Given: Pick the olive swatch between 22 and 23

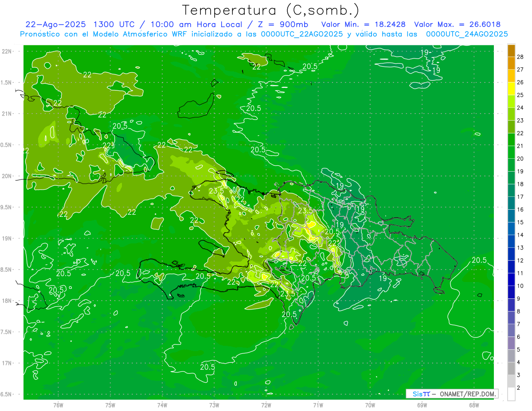Looking at the screenshot, I should click(x=511, y=127).
